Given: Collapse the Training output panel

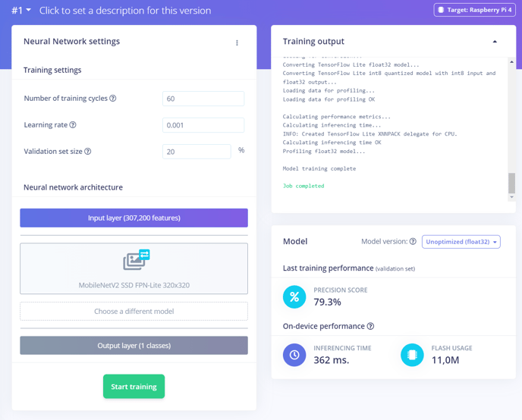Looking at the screenshot, I should pos(495,42).
